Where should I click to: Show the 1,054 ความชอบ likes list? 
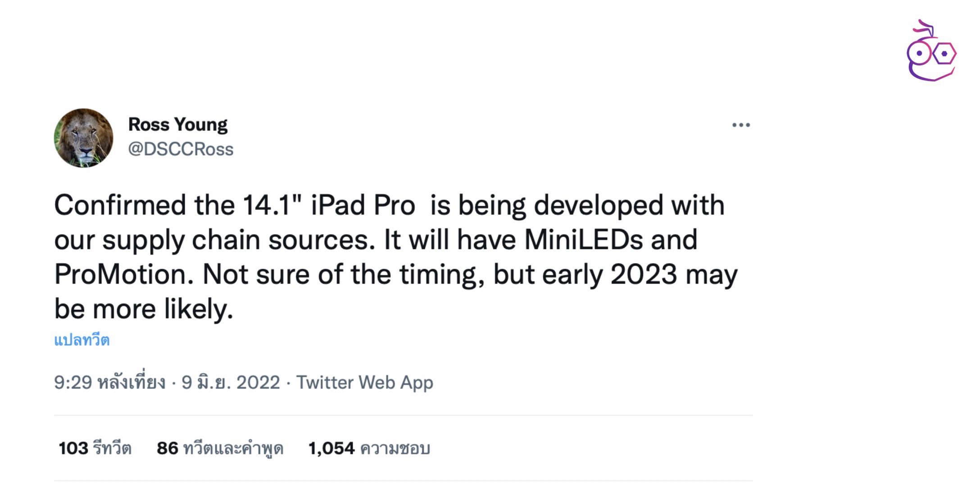369,448
